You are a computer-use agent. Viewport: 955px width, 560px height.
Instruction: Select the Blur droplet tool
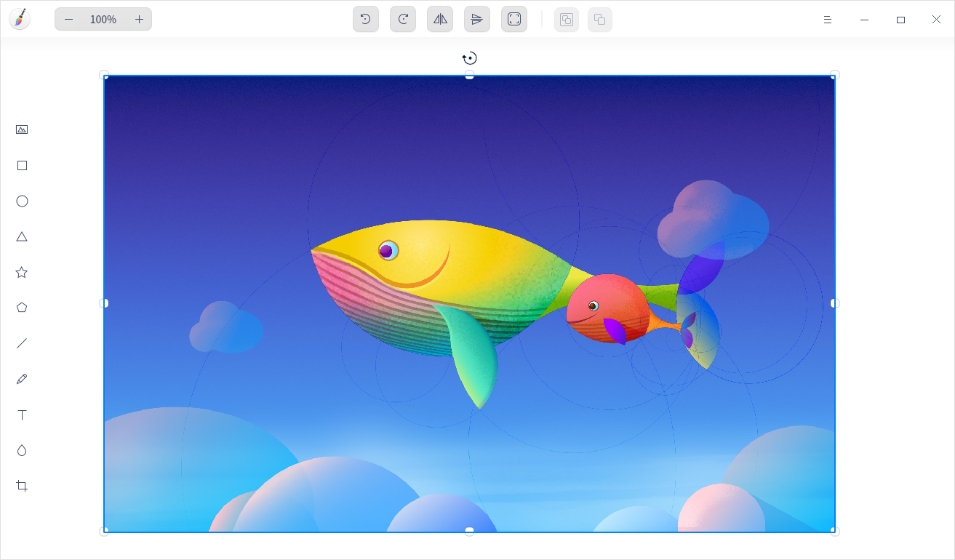click(22, 450)
